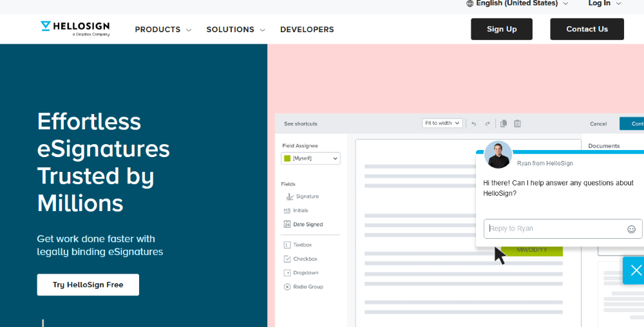Click the green MM/DD/YY date field

[532, 251]
